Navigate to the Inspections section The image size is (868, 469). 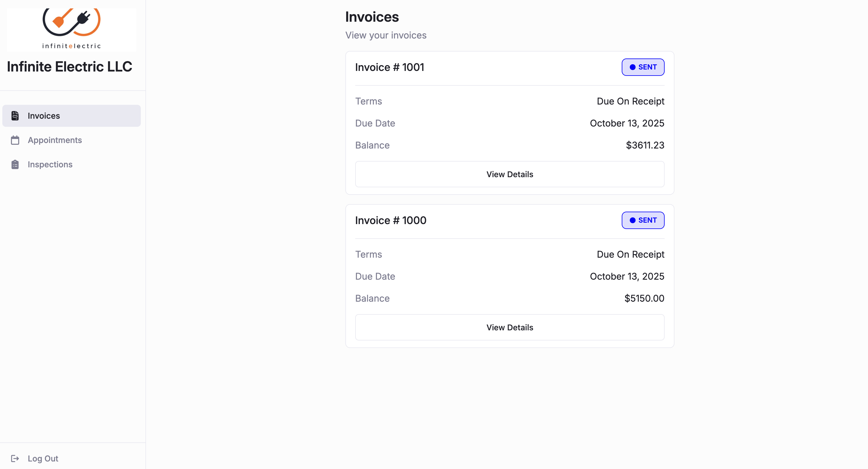coord(50,165)
